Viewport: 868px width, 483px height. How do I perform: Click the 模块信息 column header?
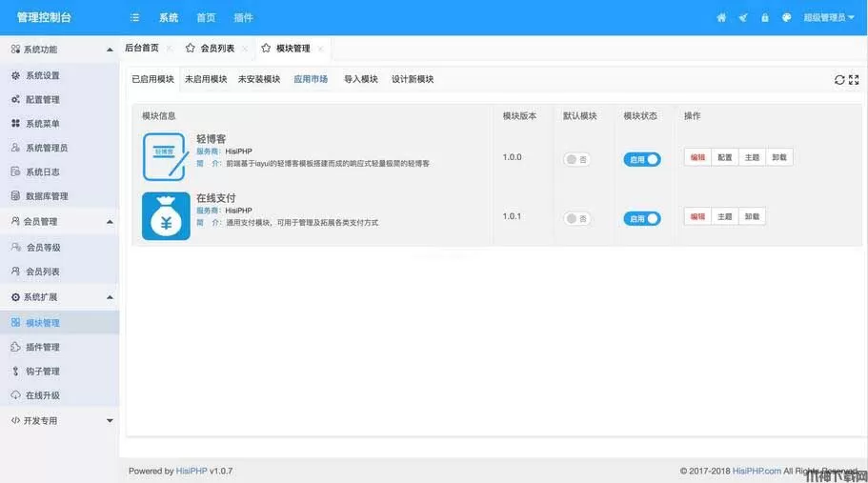tap(159, 115)
